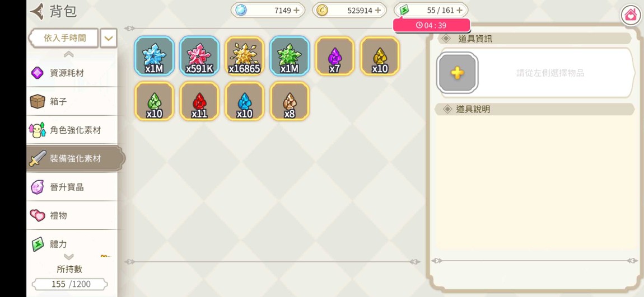Switch to 角色強化素材 category tab
This screenshot has width=644, height=297.
pyautogui.click(x=72, y=130)
